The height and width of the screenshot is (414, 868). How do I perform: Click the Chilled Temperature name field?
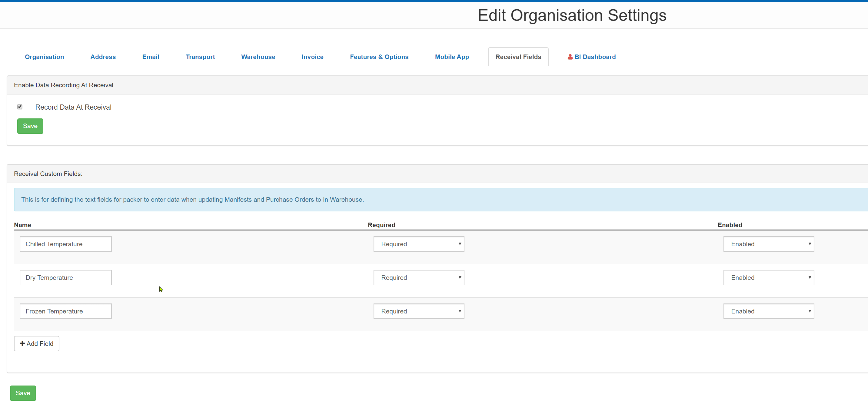[x=66, y=244]
